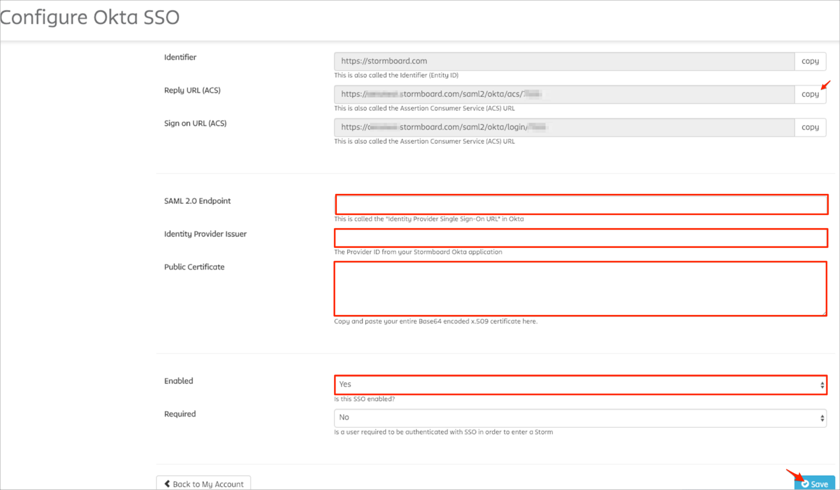The height and width of the screenshot is (490, 840).
Task: Select the Public Certificate text area
Action: pos(581,288)
